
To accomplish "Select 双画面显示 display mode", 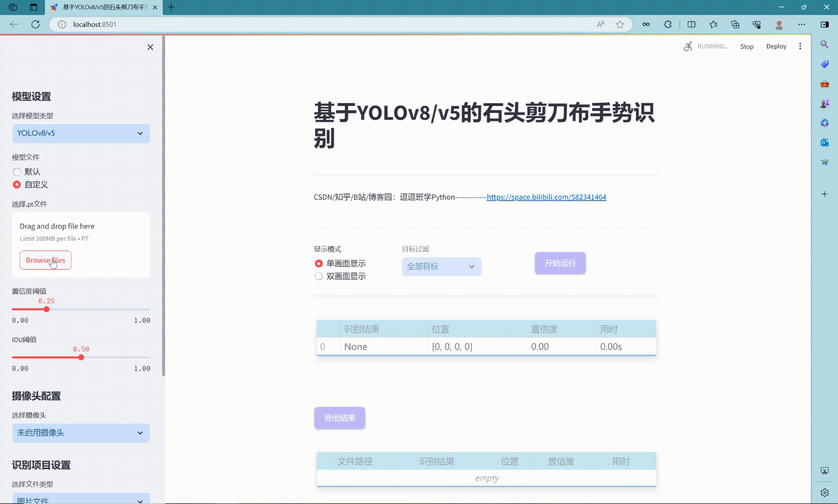I will 319,276.
